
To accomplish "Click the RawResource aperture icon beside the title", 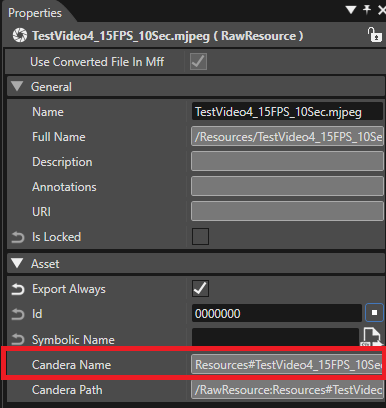I will pyautogui.click(x=20, y=35).
